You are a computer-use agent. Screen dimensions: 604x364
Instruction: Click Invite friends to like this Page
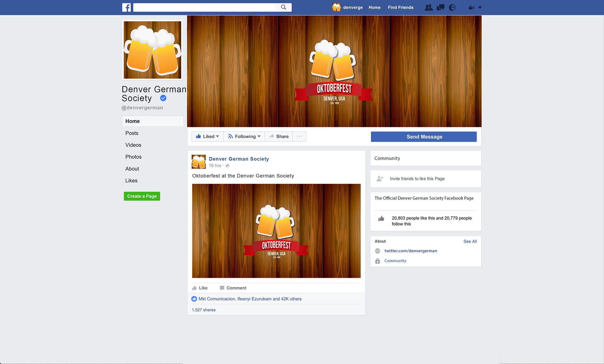417,179
